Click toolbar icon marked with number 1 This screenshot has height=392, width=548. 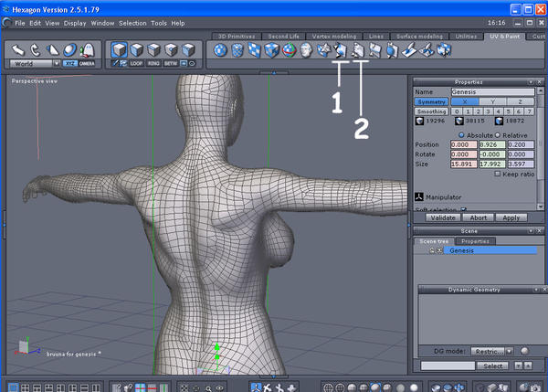tap(341, 49)
